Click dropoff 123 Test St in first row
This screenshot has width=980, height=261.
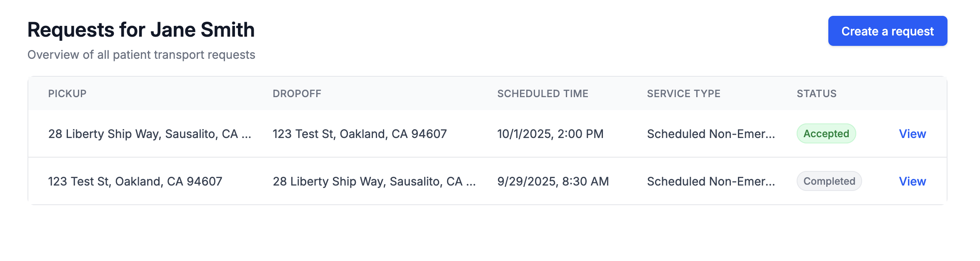coord(359,134)
